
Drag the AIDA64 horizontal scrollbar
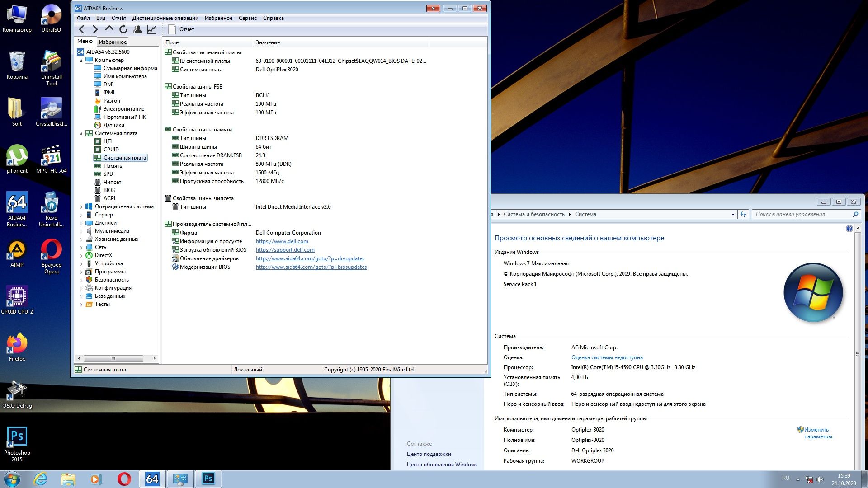click(113, 358)
